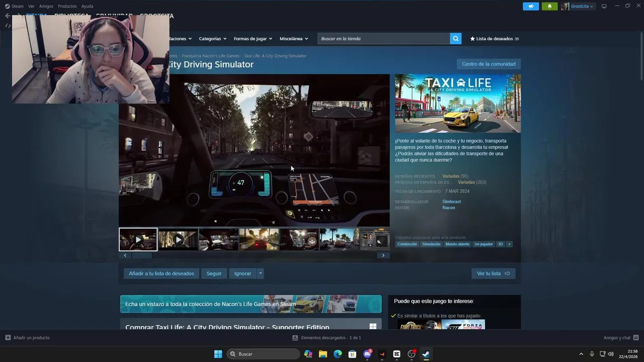Click the 3D tag
The image size is (644, 362).
pyautogui.click(x=500, y=244)
